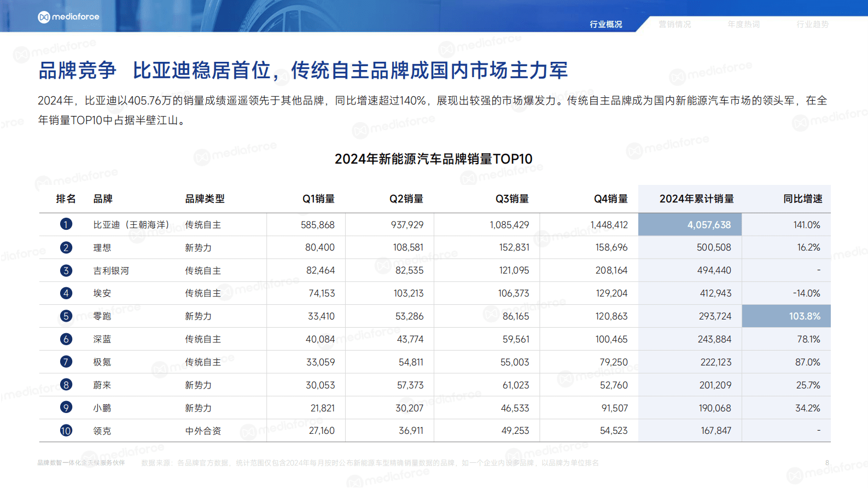
Task: Click BYD Q1 sales 585,868
Action: [318, 225]
